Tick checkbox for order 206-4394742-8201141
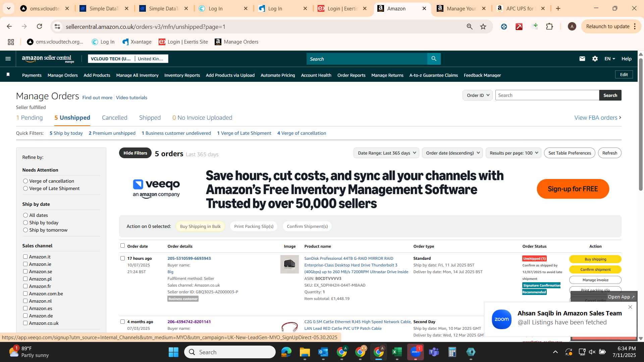644x362 pixels. pos(122,321)
